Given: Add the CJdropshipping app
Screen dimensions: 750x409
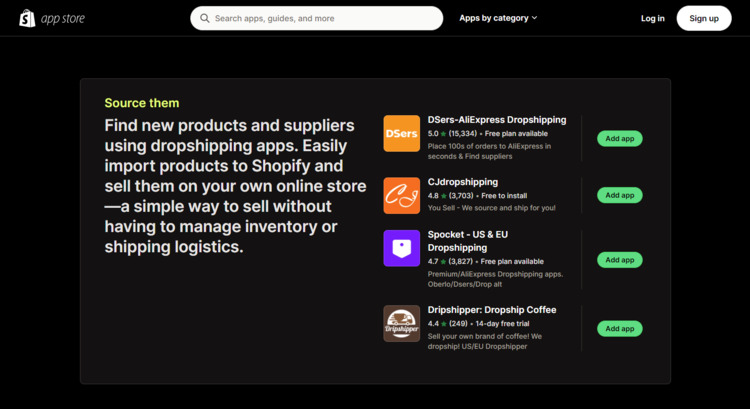Looking at the screenshot, I should 619,195.
